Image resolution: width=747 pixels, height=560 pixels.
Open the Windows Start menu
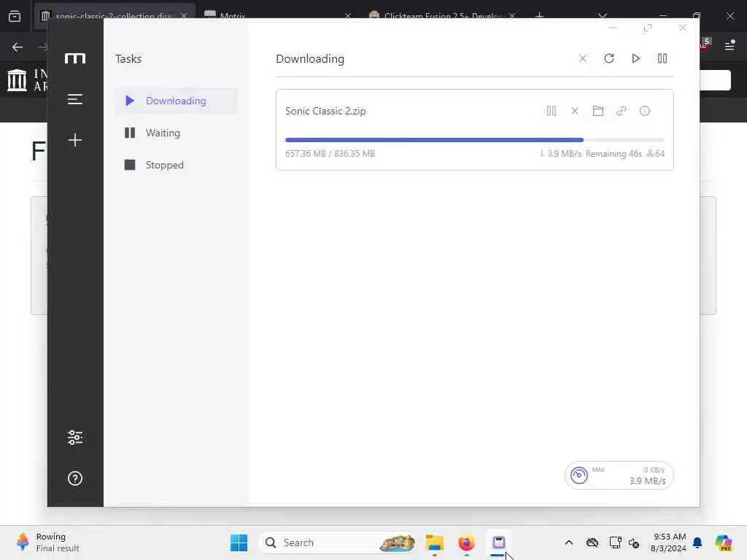point(239,542)
